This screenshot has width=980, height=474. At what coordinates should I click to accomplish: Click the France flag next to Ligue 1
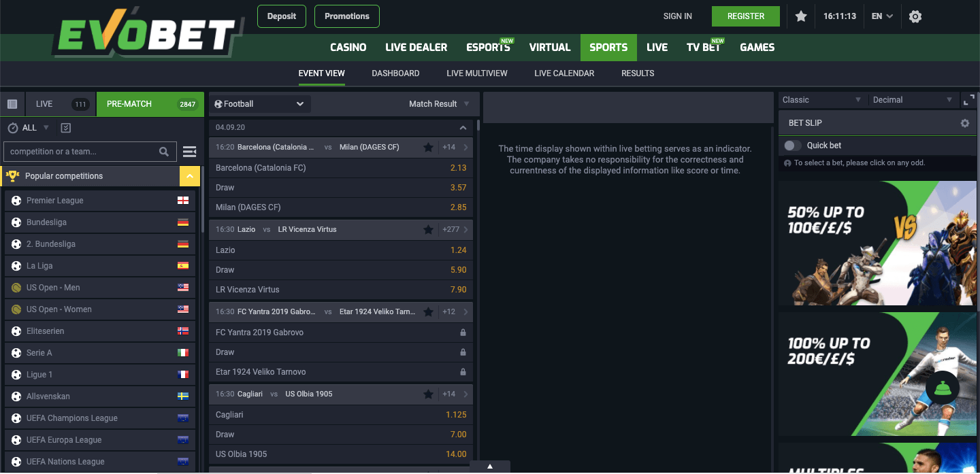tap(183, 375)
